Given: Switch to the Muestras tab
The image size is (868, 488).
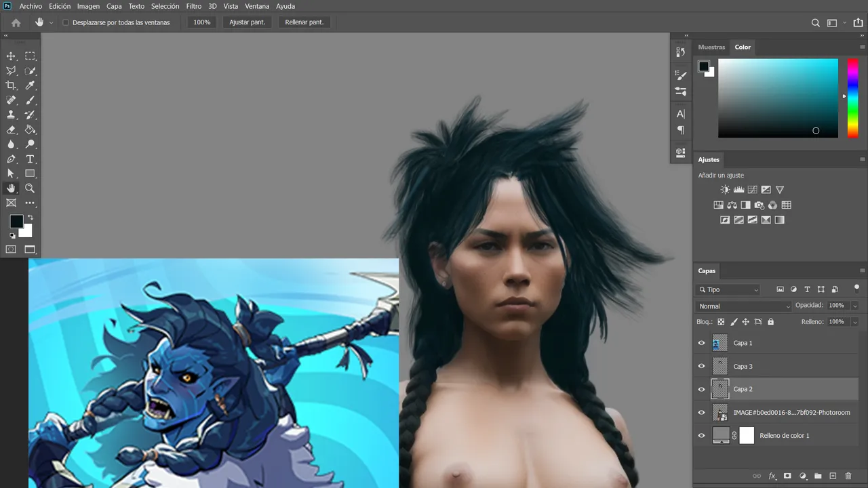Looking at the screenshot, I should coord(711,47).
